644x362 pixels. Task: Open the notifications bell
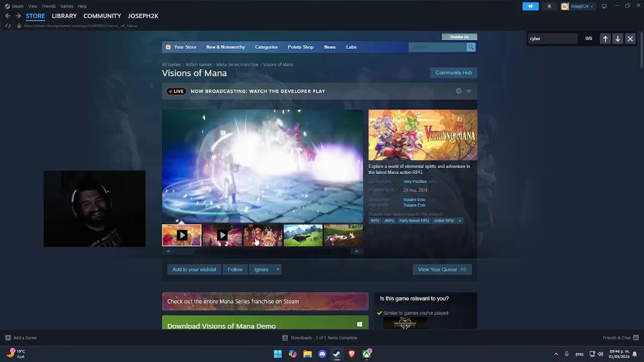pyautogui.click(x=549, y=6)
